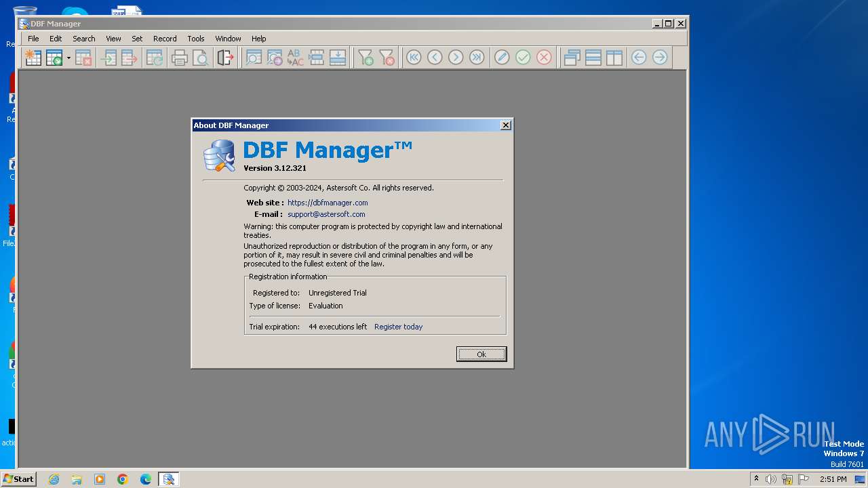Click the red cancel edit icon

[544, 58]
